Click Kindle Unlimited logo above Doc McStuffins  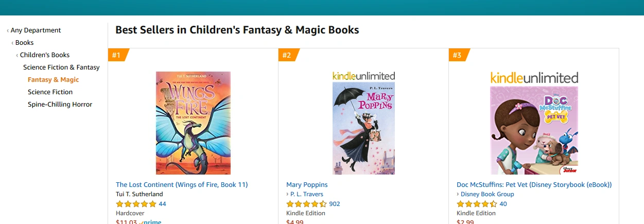534,78
